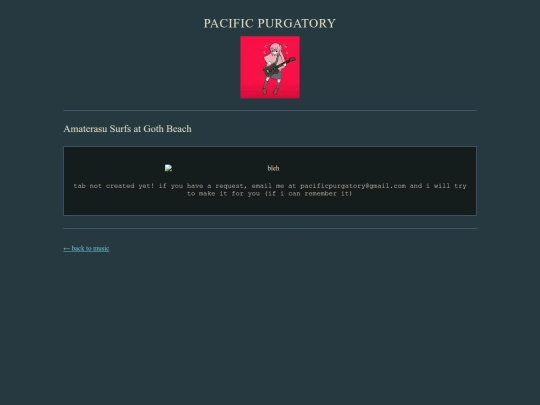Select the PACIFIC PURGATORY site title
The height and width of the screenshot is (405, 540).
(x=270, y=23)
